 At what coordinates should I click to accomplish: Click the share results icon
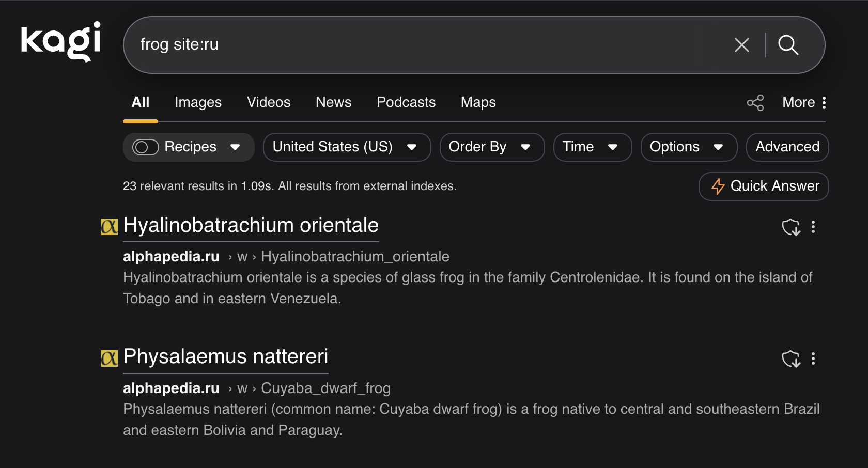click(x=755, y=103)
